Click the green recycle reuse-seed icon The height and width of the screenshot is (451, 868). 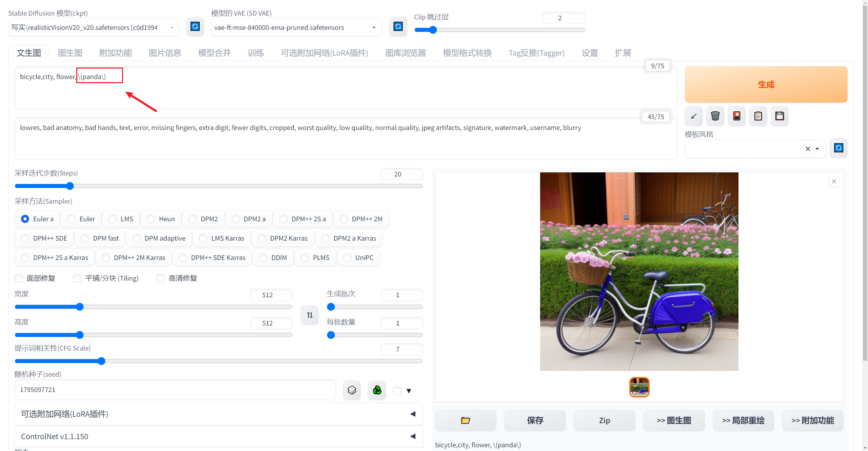click(377, 390)
